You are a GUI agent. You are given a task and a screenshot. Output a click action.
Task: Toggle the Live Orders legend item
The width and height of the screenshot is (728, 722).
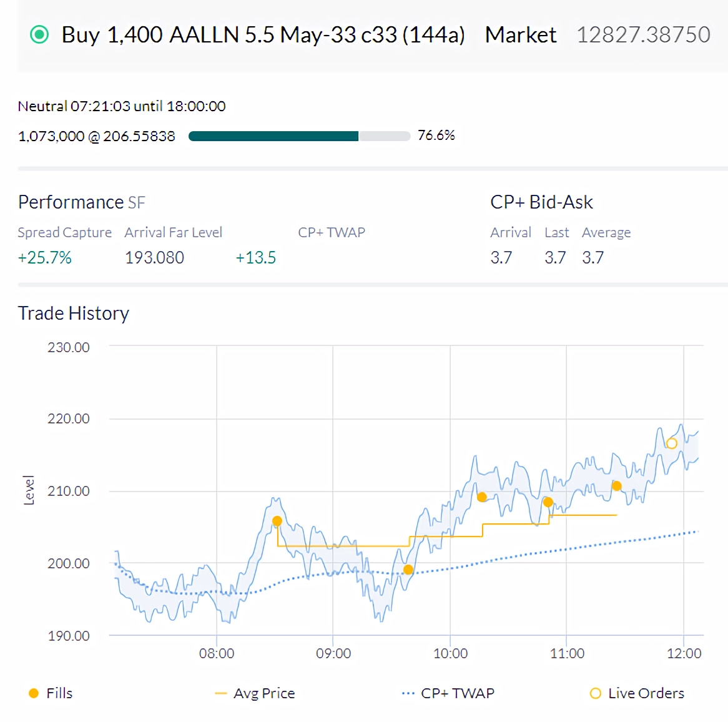point(637,693)
